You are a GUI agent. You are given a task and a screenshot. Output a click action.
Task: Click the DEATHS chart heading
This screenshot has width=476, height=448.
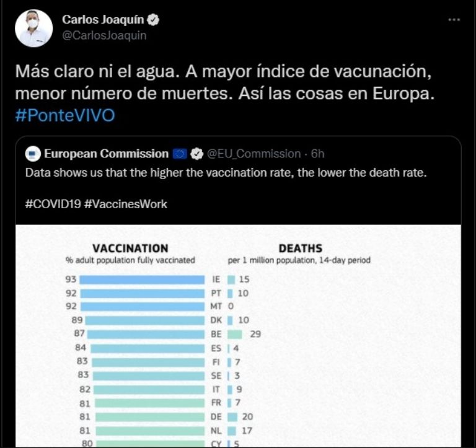[301, 248]
